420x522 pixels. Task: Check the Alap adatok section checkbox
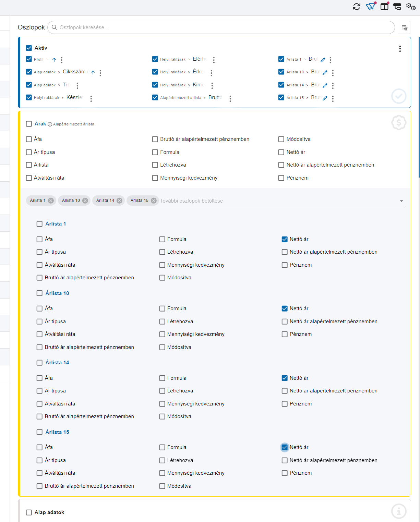29,512
